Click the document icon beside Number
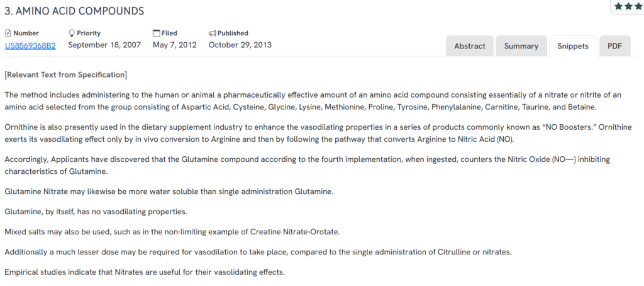 [x=8, y=33]
